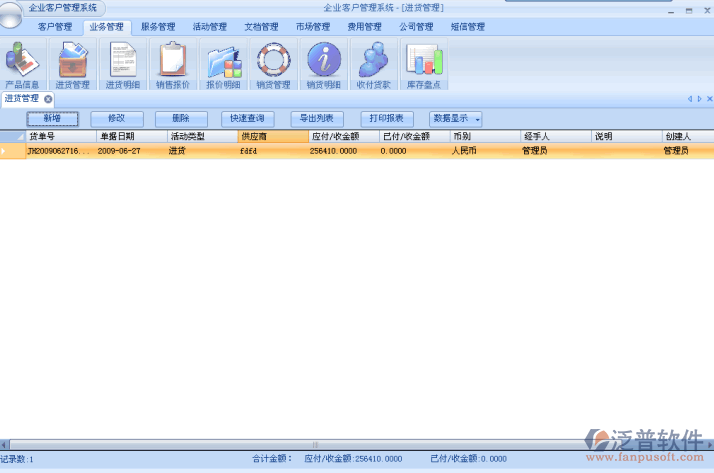
Task: Open the 销货明细 info icon
Action: click(x=324, y=64)
